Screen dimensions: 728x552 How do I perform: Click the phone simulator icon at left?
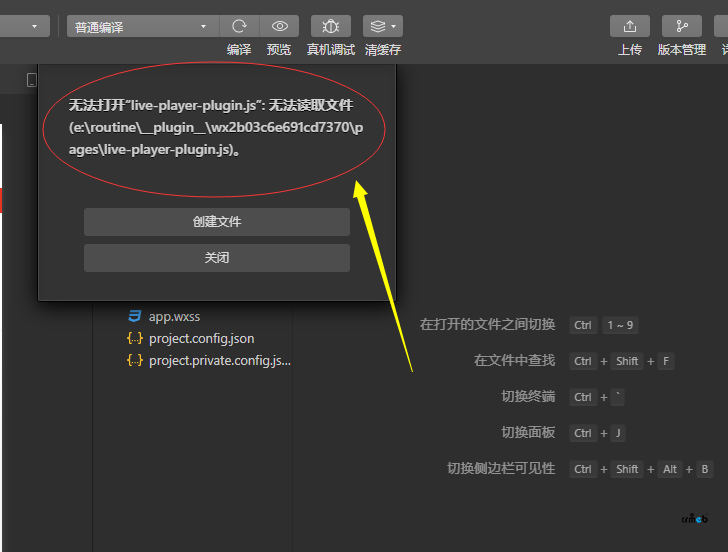(32, 80)
